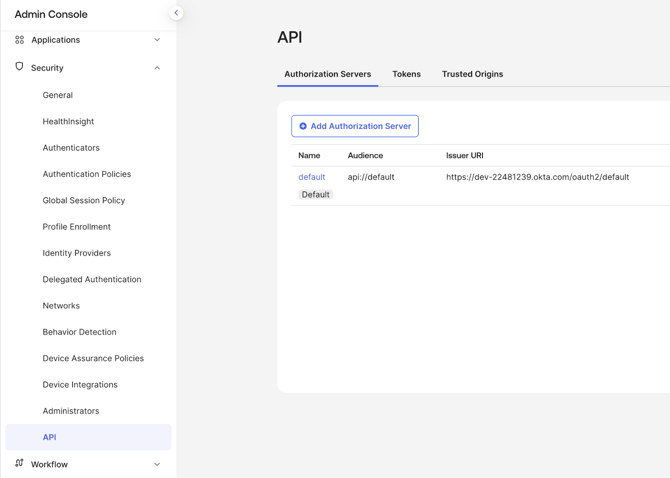Open General under Security

[x=57, y=95]
